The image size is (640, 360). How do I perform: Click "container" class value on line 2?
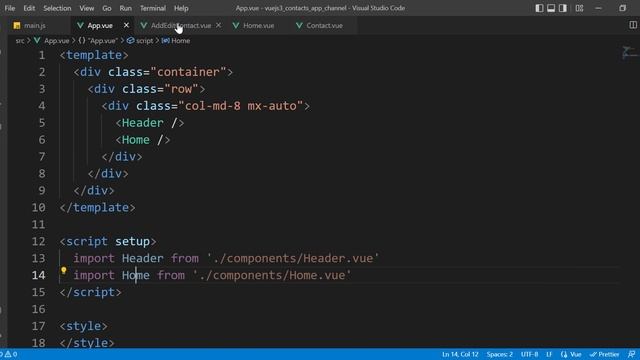(x=189, y=72)
